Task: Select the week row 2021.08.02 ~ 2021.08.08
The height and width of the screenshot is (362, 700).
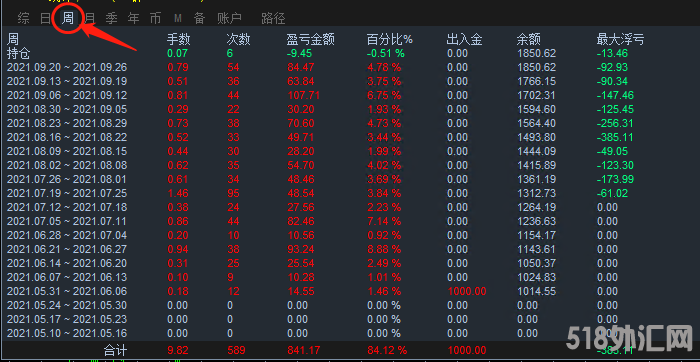Action: pos(67,166)
